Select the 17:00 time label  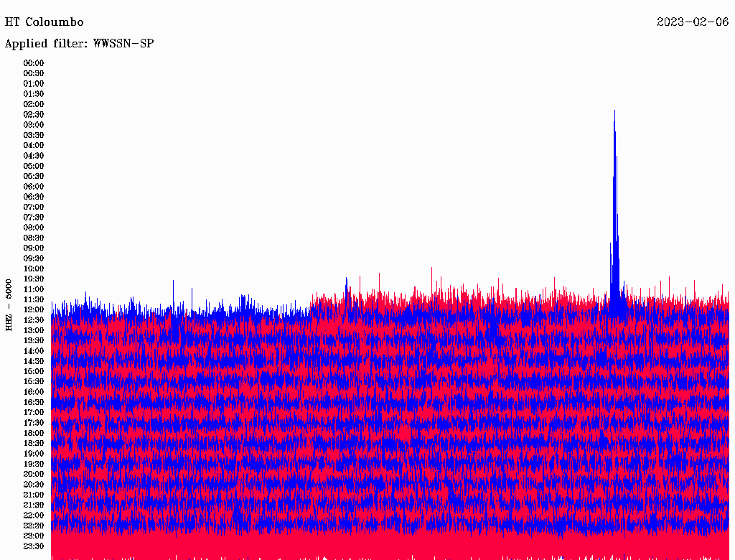tap(34, 412)
